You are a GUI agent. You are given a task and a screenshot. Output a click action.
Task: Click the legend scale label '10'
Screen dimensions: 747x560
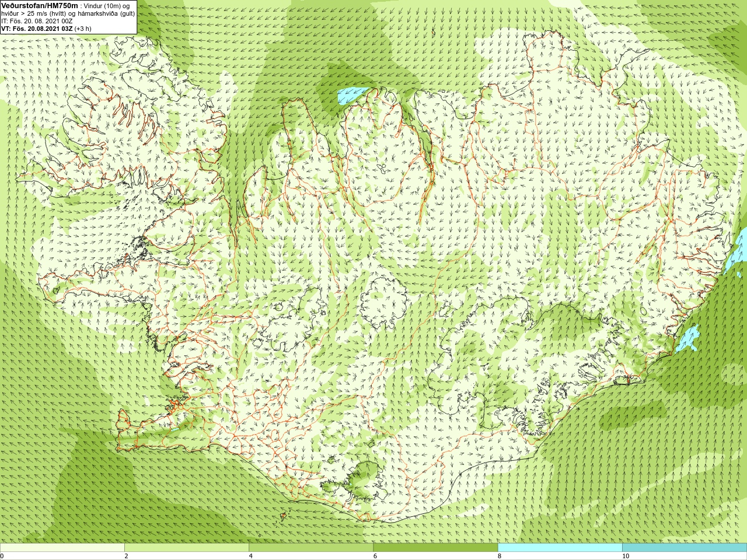626,556
